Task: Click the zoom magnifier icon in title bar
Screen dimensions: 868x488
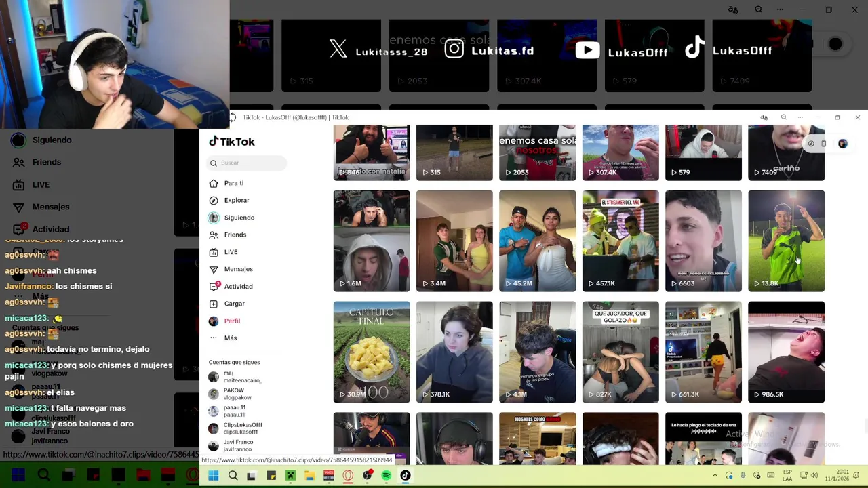Action: (x=784, y=117)
